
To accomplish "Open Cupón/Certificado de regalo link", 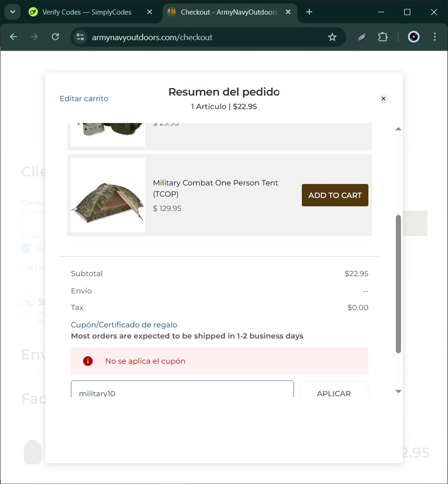I will pos(124,325).
